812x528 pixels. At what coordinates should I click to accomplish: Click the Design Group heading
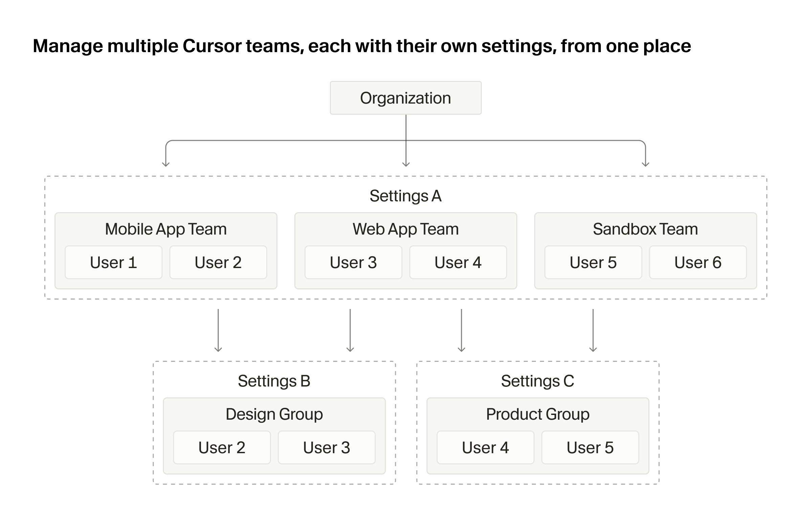(x=274, y=414)
